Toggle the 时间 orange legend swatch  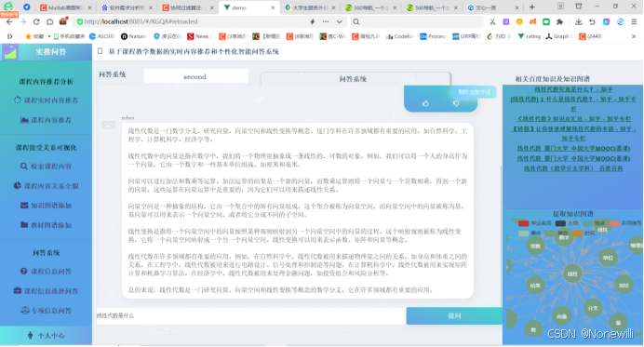[x=577, y=234]
